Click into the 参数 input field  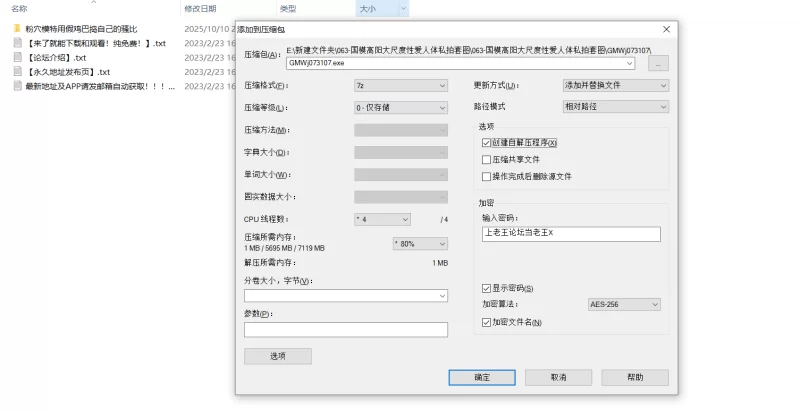346,329
